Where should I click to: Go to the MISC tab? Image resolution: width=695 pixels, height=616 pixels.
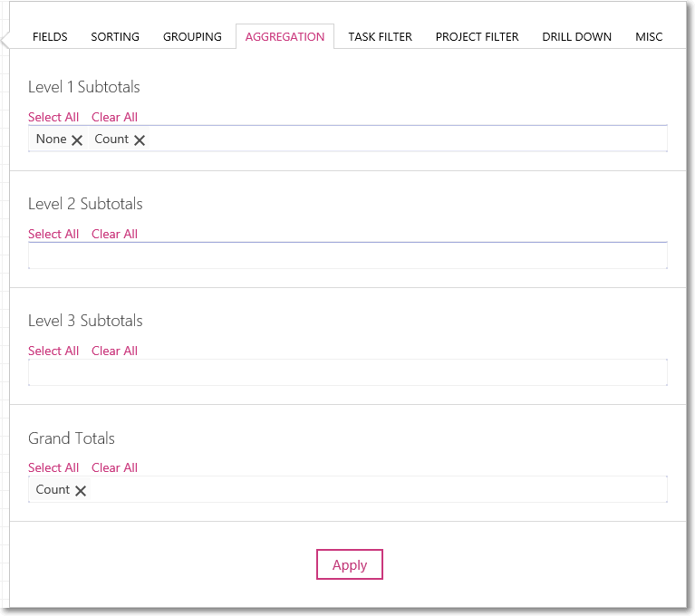pyautogui.click(x=649, y=37)
